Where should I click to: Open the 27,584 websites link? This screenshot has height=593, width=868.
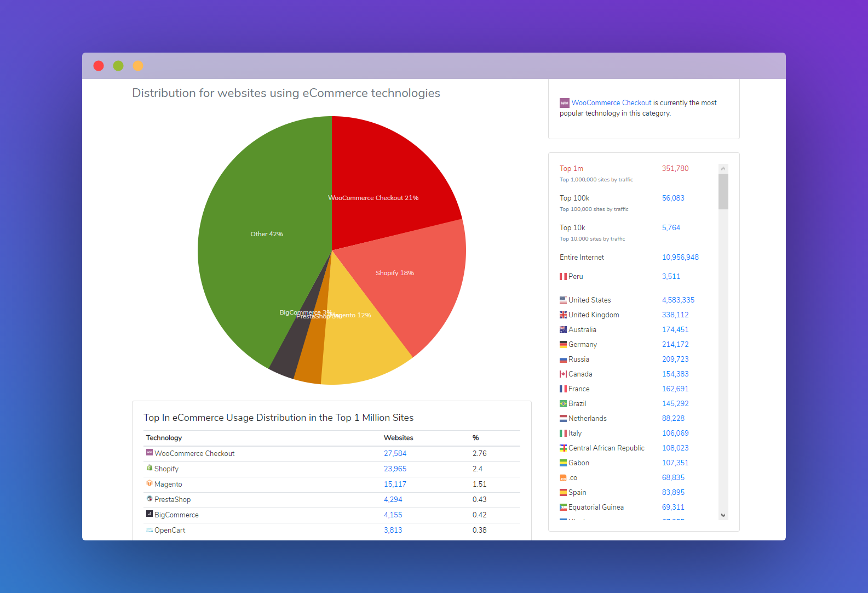395,453
